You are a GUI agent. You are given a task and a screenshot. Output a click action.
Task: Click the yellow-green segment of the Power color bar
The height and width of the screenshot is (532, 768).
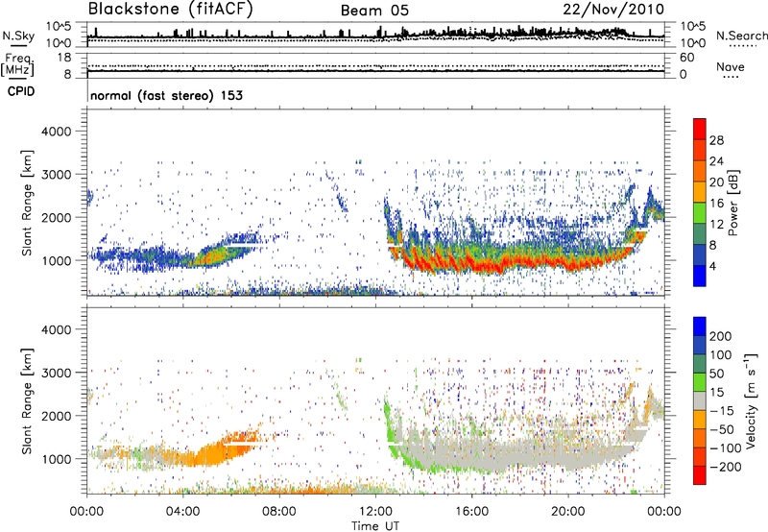[700, 212]
